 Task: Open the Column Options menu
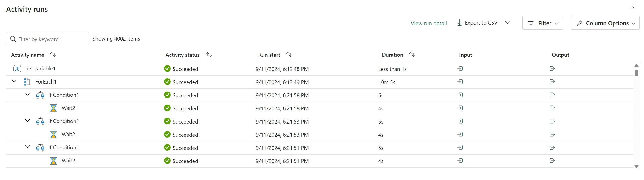[x=605, y=23]
